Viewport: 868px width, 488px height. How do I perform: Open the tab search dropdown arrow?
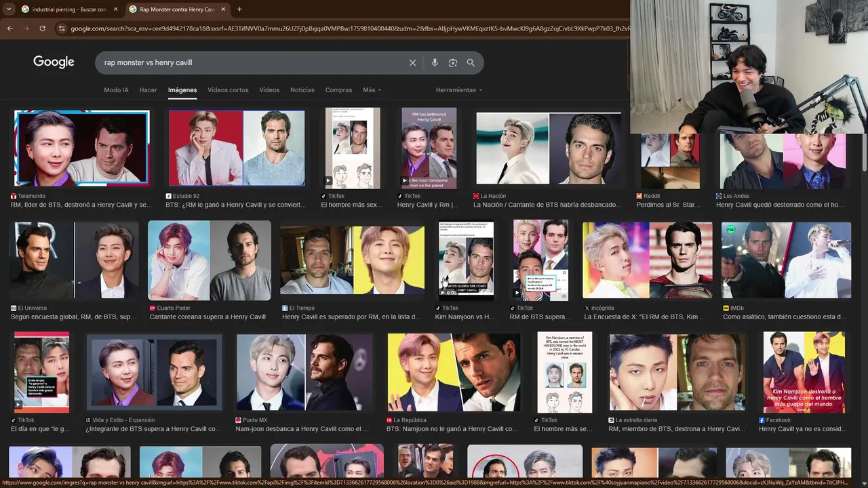point(7,9)
